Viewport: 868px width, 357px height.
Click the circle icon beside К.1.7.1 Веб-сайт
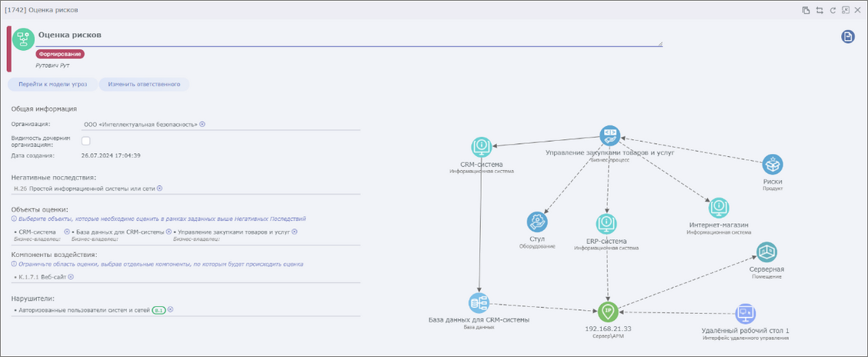click(70, 276)
